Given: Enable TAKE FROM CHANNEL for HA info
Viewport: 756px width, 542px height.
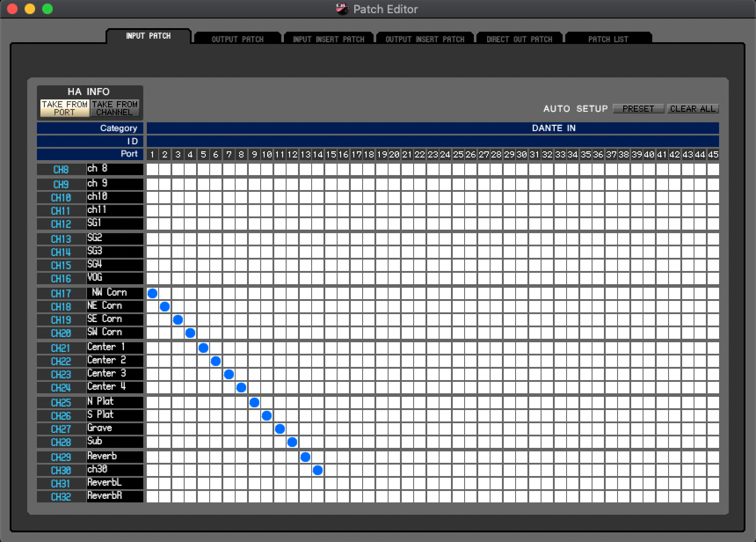Looking at the screenshot, I should pyautogui.click(x=115, y=108).
